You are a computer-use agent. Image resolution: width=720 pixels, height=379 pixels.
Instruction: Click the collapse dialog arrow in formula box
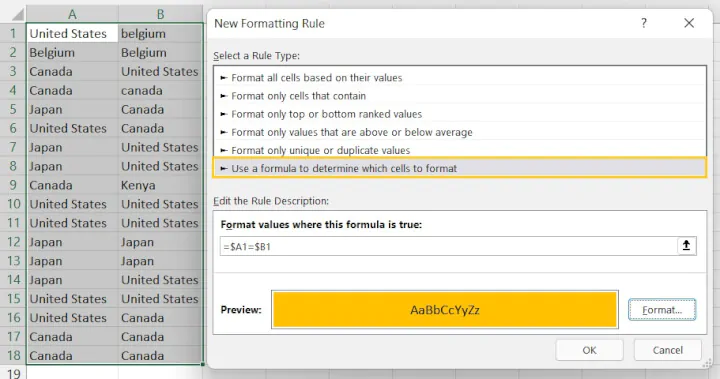point(686,246)
